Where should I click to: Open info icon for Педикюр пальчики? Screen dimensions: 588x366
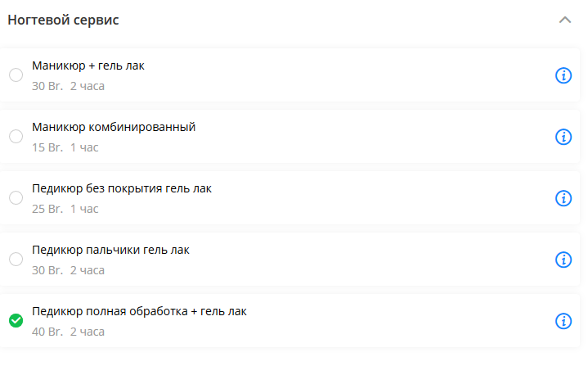[x=563, y=260]
